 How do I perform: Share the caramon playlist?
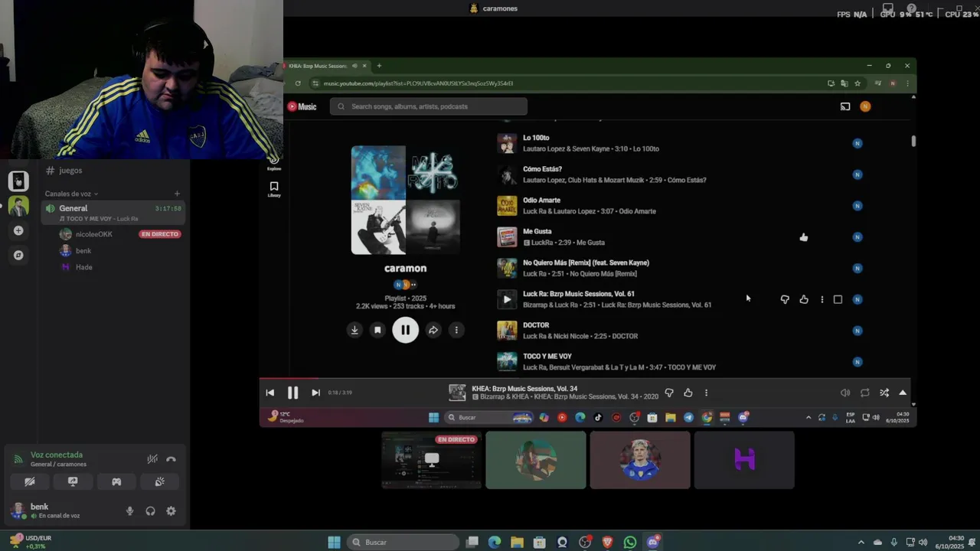point(433,330)
